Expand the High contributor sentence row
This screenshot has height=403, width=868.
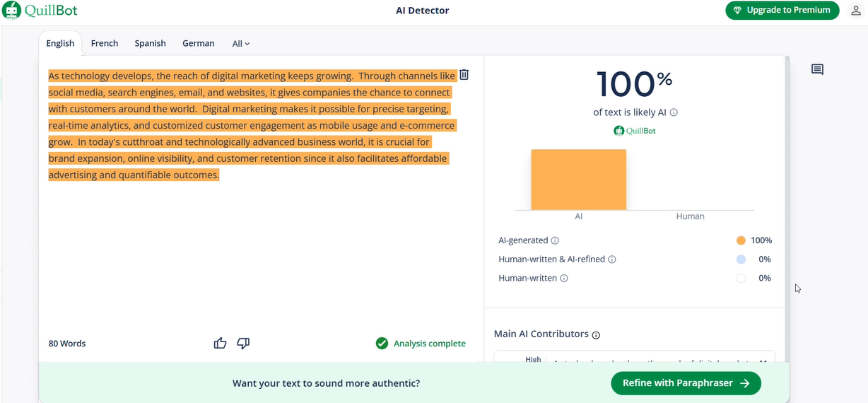[x=763, y=361]
